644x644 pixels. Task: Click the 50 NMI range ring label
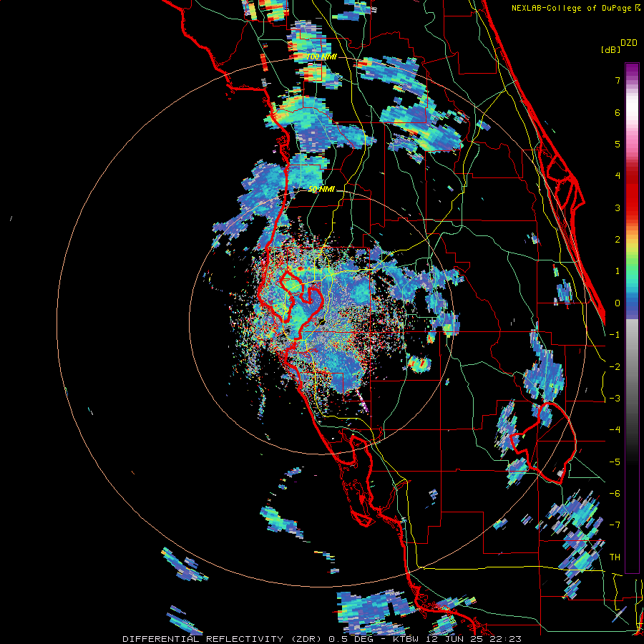(321, 190)
